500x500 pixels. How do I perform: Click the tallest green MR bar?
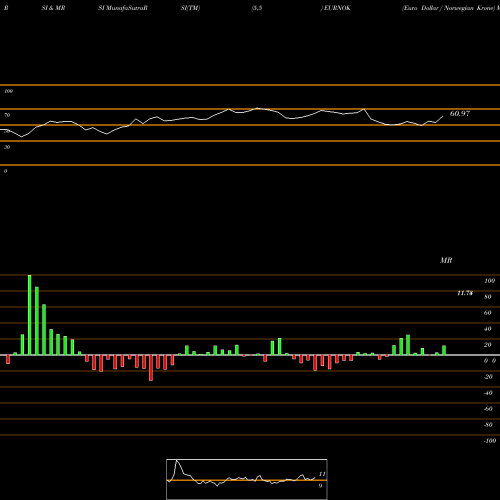[30, 315]
